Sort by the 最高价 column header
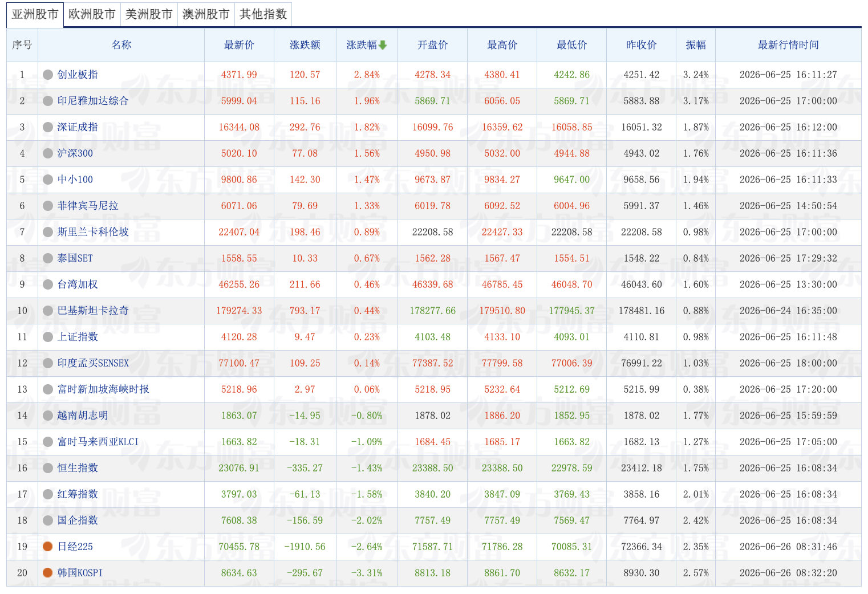 click(x=502, y=45)
